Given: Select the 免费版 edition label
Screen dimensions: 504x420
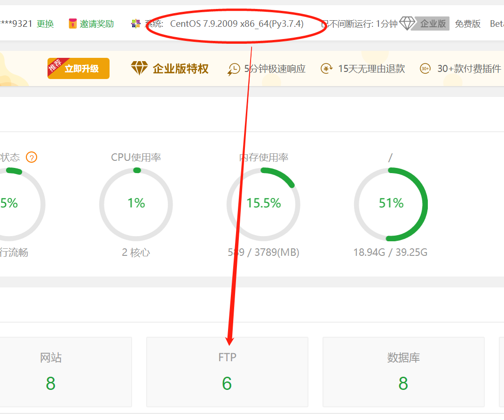Looking at the screenshot, I should pos(468,24).
